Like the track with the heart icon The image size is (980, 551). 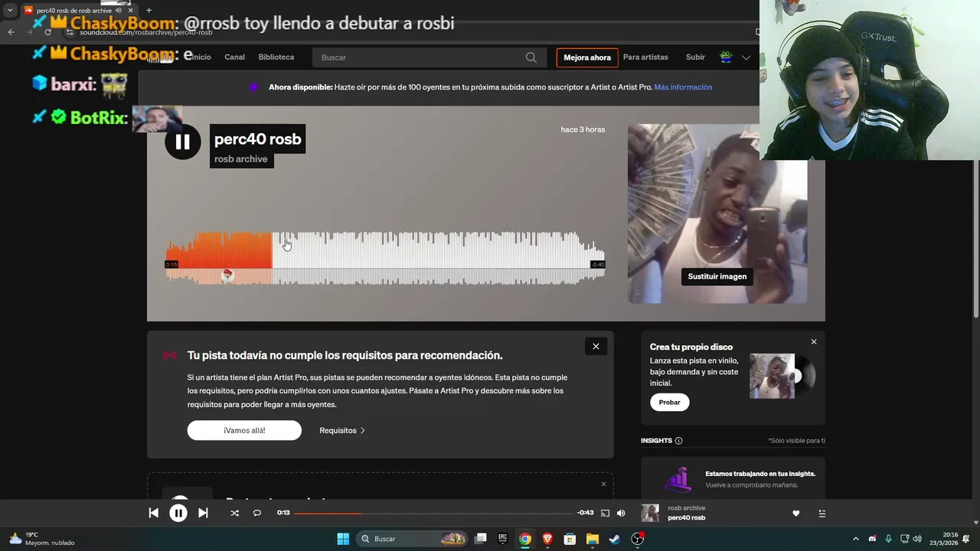796,514
